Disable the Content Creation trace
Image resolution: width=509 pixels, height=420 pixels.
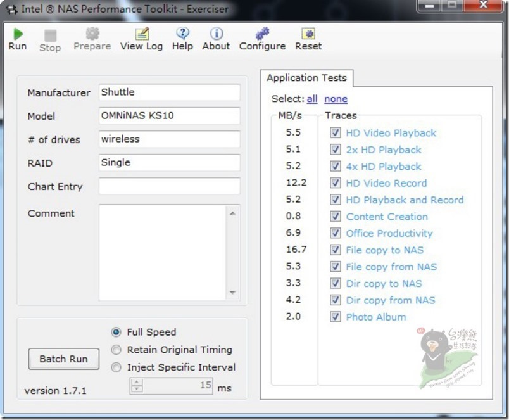point(336,216)
